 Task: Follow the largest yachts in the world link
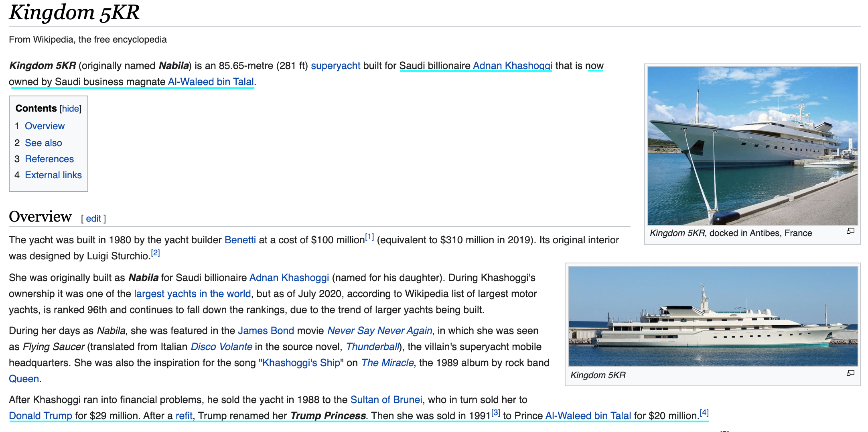[192, 294]
